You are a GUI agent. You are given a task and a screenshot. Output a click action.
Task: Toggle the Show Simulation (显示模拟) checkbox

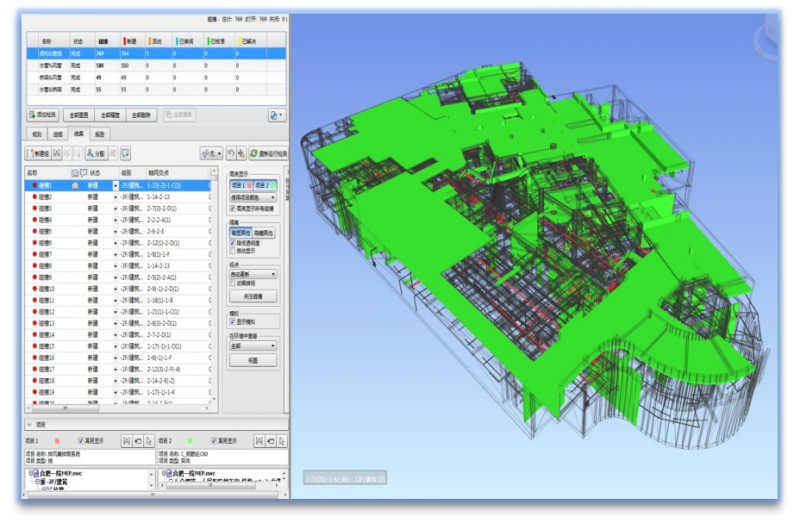(x=233, y=323)
